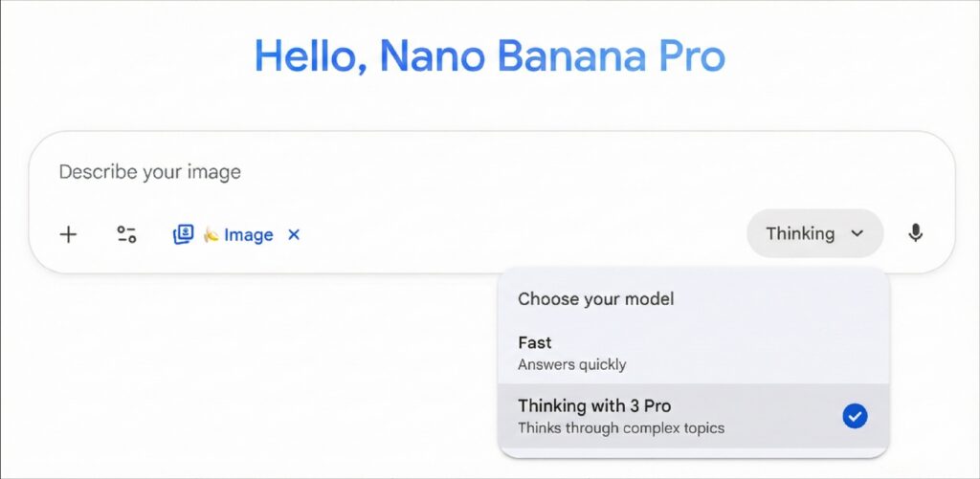Click the bold Fast title text
Image resolution: width=980 pixels, height=479 pixels.
click(535, 342)
